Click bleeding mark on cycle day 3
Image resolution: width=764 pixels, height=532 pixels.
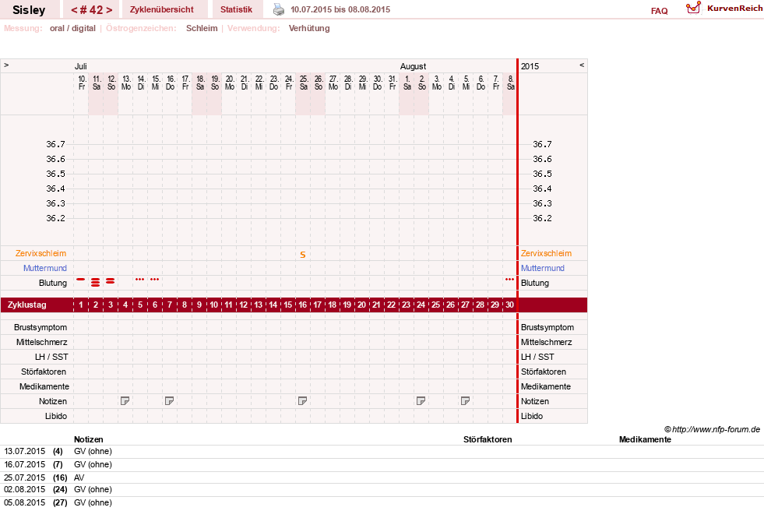click(x=110, y=281)
